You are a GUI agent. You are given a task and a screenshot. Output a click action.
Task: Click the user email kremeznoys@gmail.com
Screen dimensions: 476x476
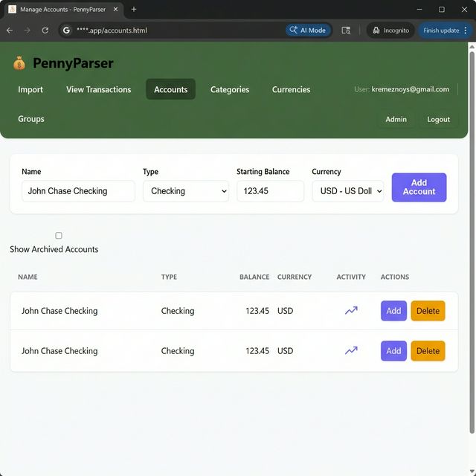pos(411,89)
